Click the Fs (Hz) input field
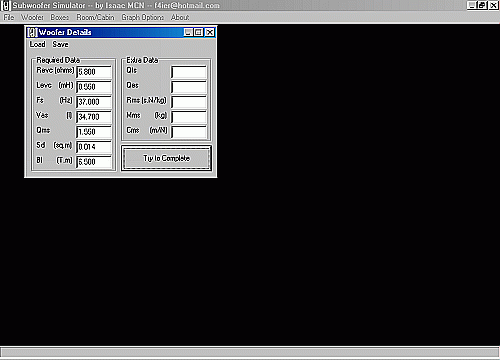The height and width of the screenshot is (360, 500). pyautogui.click(x=94, y=102)
